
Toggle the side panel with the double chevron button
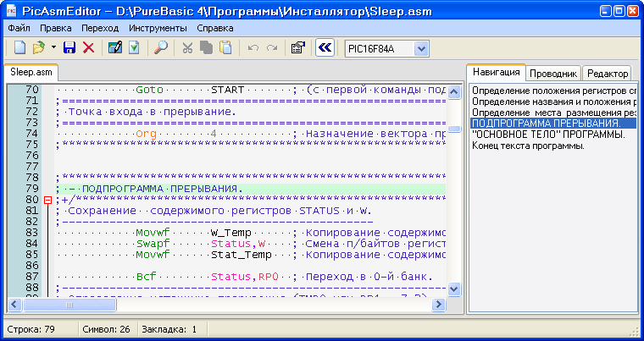tap(325, 48)
